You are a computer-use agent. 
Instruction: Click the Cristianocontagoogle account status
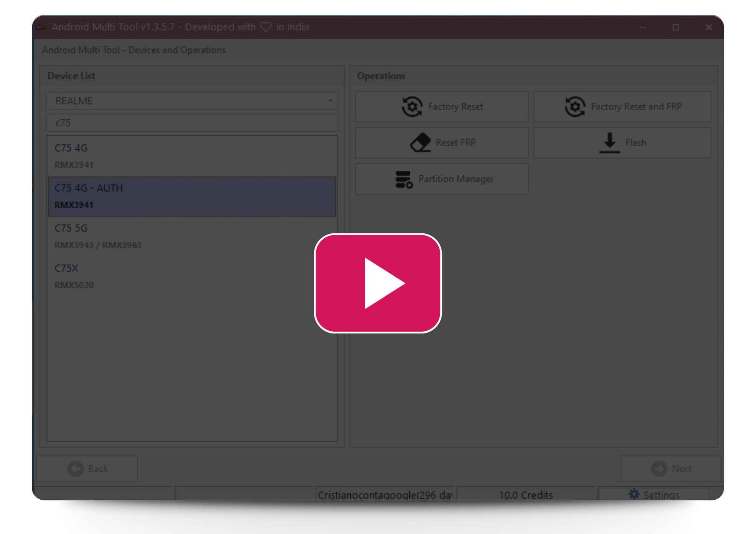[x=385, y=494]
